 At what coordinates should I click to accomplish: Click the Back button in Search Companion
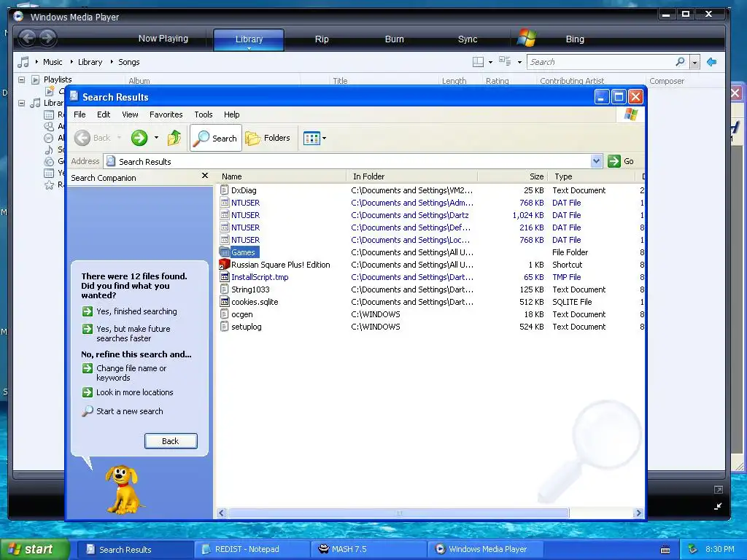[171, 441]
